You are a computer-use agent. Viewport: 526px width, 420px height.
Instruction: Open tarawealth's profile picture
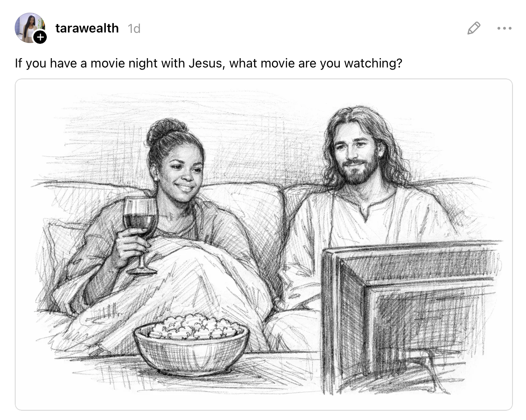30,27
